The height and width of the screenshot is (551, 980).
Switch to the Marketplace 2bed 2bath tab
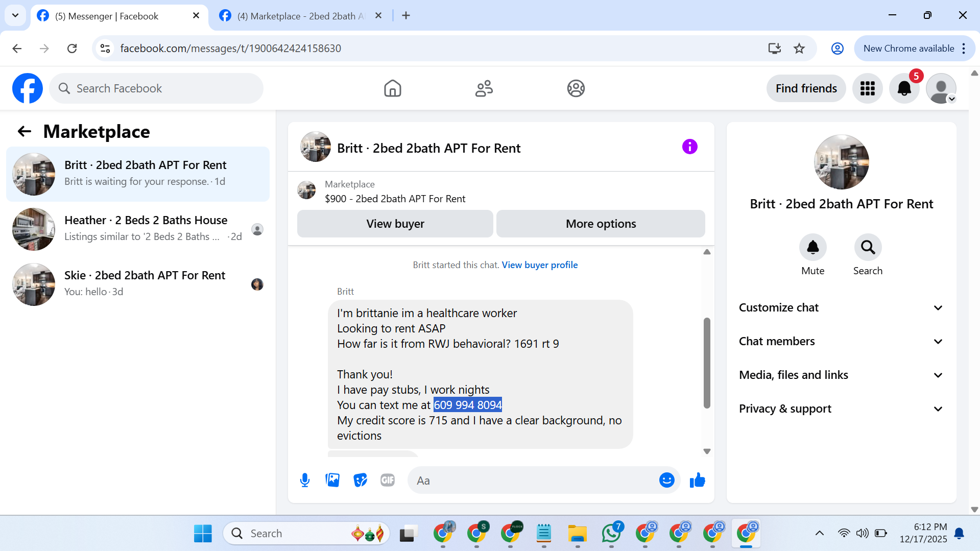301,16
